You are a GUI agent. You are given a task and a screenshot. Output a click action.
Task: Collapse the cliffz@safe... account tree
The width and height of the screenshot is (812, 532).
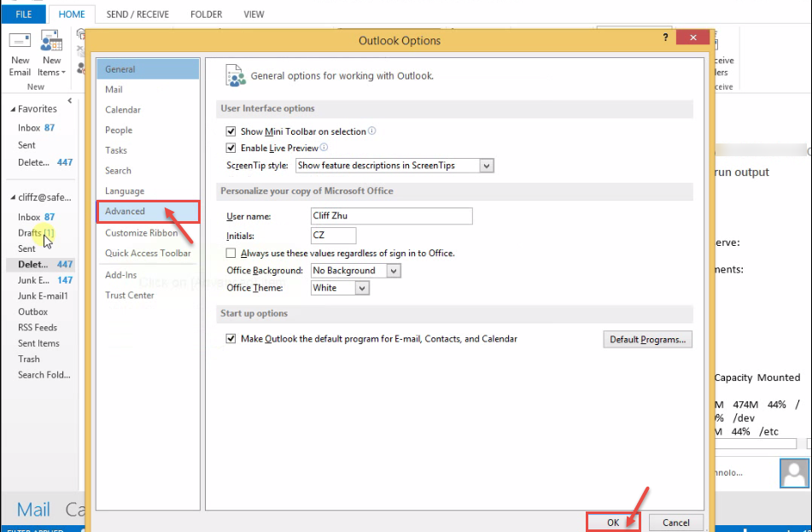pos(13,197)
